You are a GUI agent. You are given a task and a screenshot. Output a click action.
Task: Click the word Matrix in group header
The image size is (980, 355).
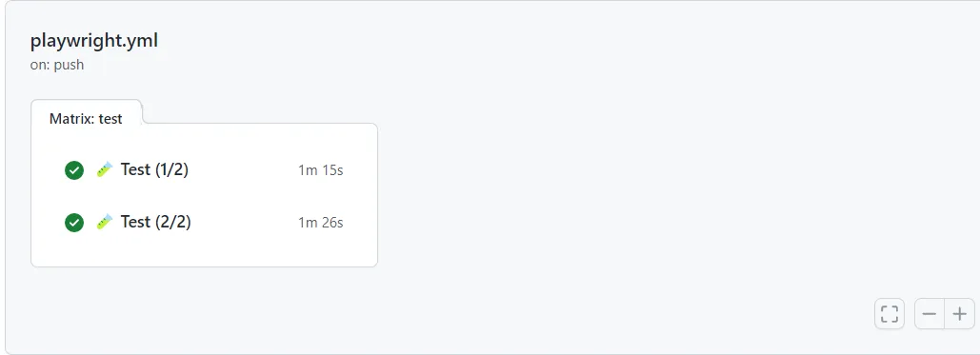coord(71,119)
